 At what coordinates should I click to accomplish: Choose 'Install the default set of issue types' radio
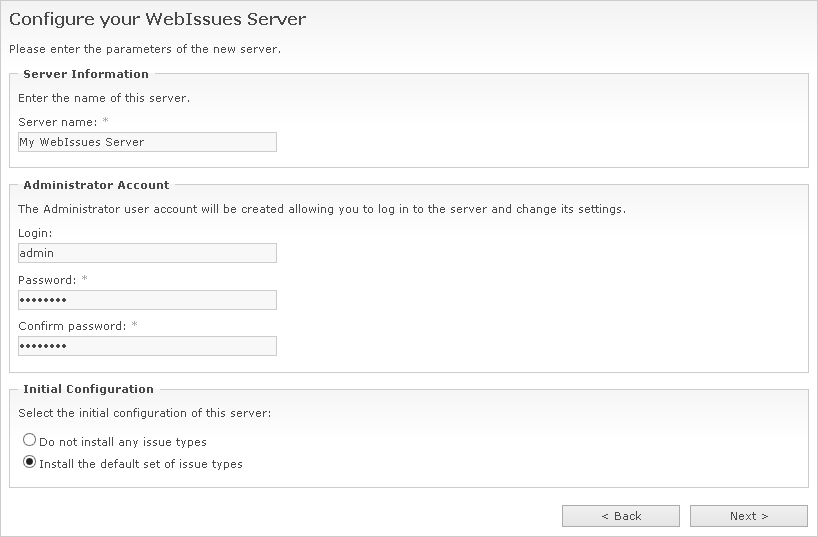[30, 463]
